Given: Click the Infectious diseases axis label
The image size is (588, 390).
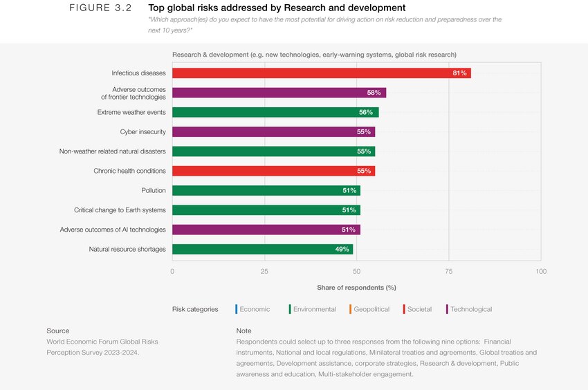Looking at the screenshot, I should click(x=139, y=73).
